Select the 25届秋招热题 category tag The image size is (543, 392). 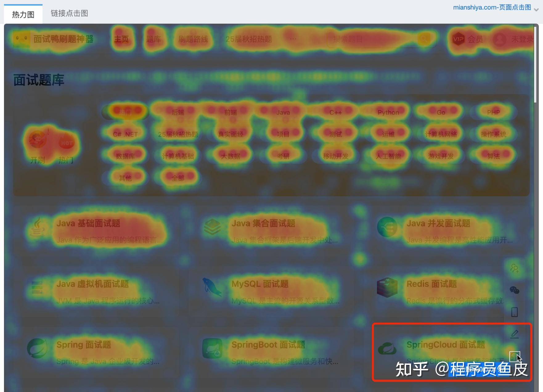pyautogui.click(x=178, y=134)
